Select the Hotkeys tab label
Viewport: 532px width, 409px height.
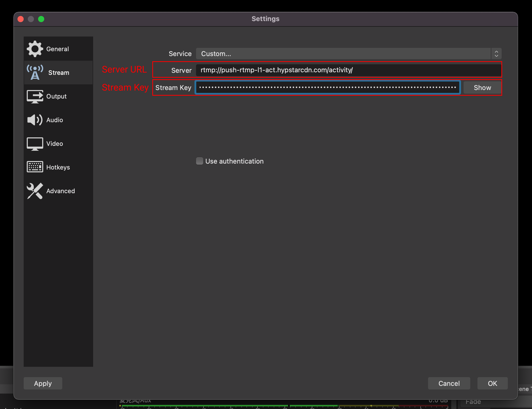point(58,167)
